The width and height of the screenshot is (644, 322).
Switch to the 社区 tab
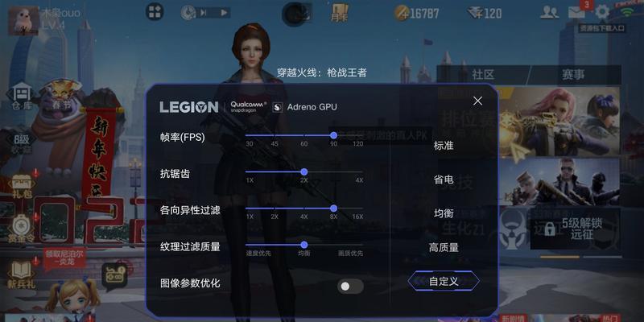click(482, 74)
